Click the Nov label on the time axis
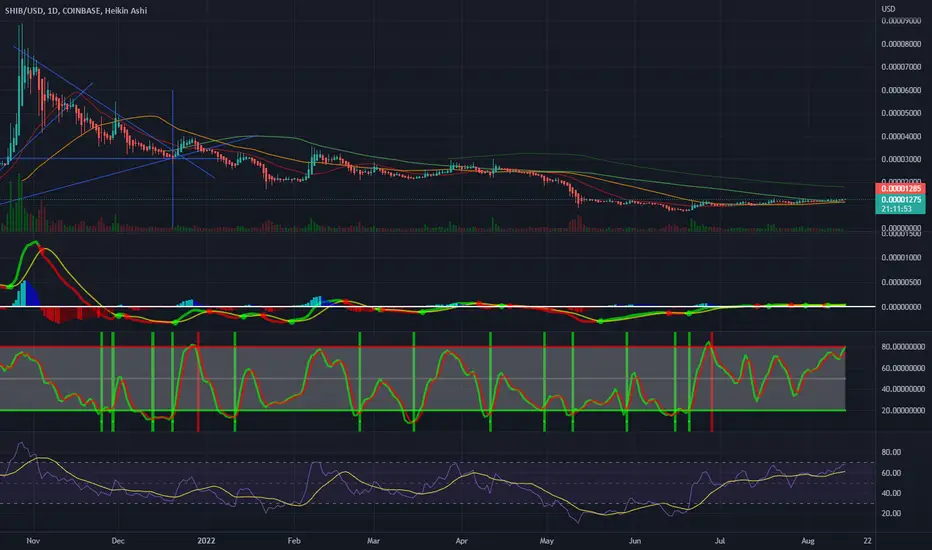932x550 pixels. click(33, 540)
